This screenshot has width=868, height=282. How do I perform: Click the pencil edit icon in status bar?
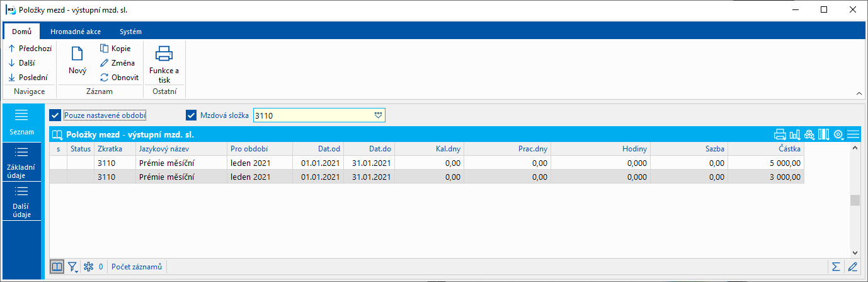click(x=853, y=267)
